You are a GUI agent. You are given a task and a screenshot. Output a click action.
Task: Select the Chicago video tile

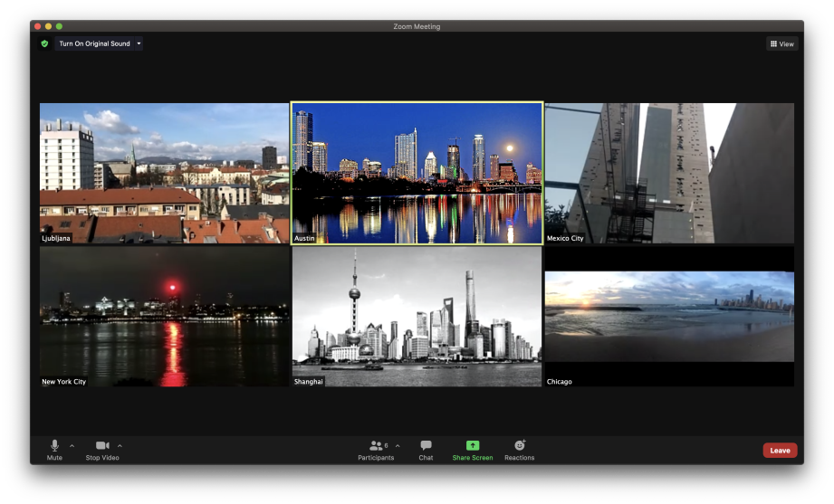tap(669, 317)
